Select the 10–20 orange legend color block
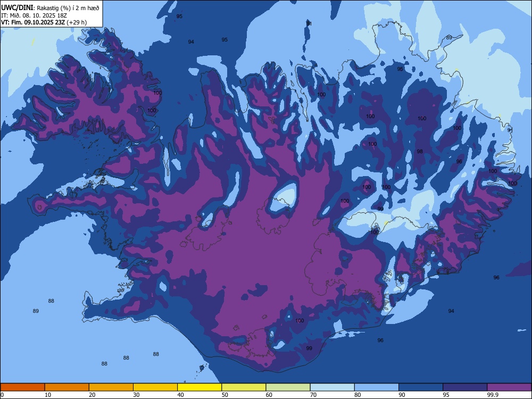This screenshot has height=399, width=532. [x=67, y=387]
